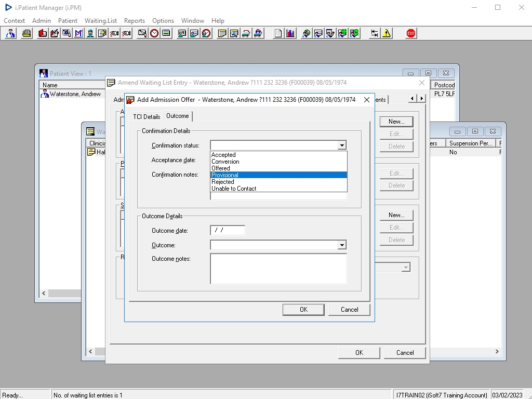Choose Offered from the confirmation status list
Screen dimensions: 532x399
click(x=278, y=168)
